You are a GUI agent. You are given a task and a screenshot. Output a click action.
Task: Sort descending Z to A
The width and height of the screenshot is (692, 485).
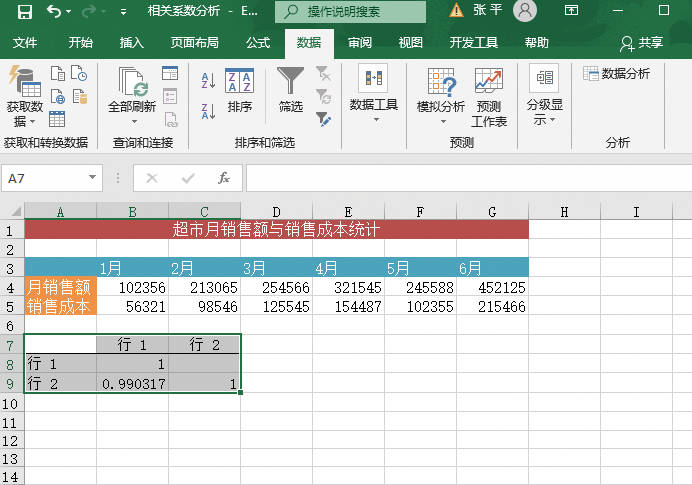click(208, 111)
